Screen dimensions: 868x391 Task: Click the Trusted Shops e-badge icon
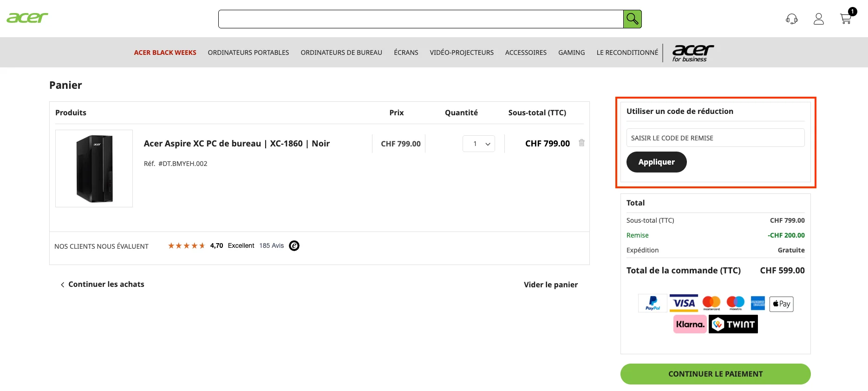pos(294,245)
